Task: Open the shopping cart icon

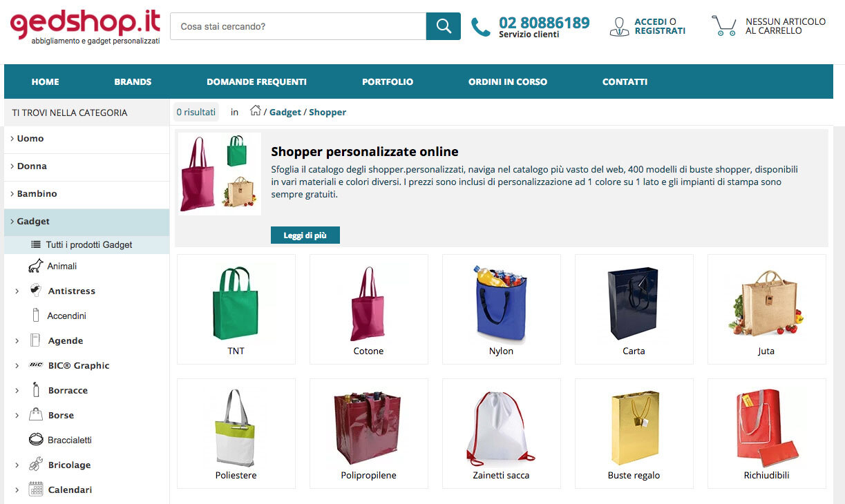Action: pos(724,26)
